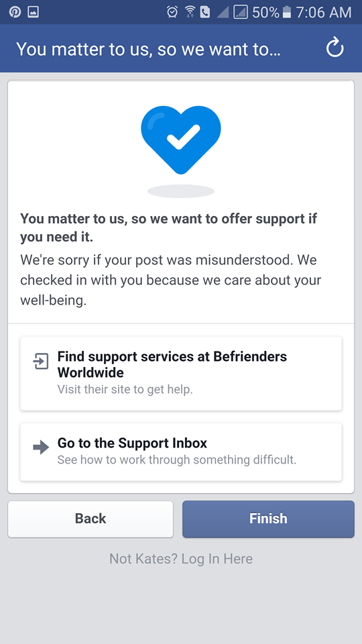
Task: Tap the refresh icon in header
Action: click(335, 48)
